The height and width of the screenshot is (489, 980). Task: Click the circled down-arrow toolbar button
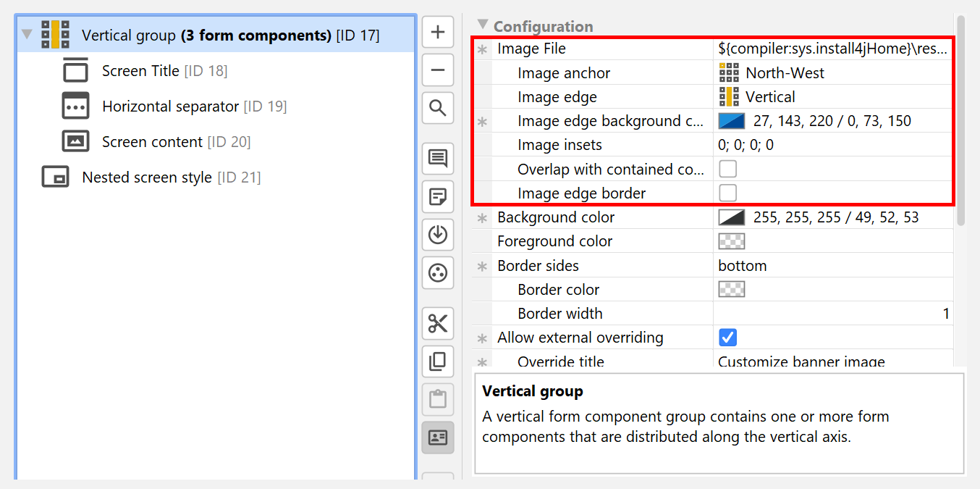click(x=438, y=235)
